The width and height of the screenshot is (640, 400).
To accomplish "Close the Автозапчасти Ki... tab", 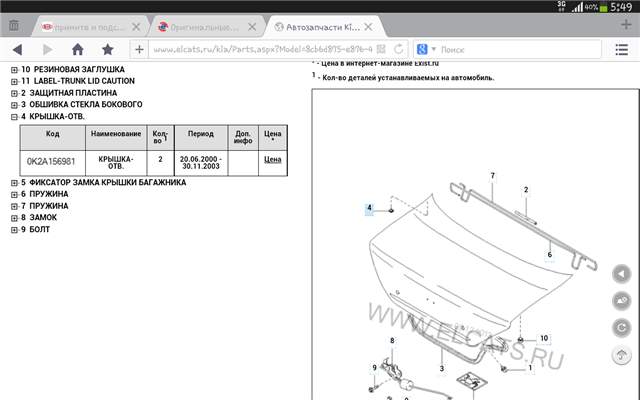I will [368, 27].
